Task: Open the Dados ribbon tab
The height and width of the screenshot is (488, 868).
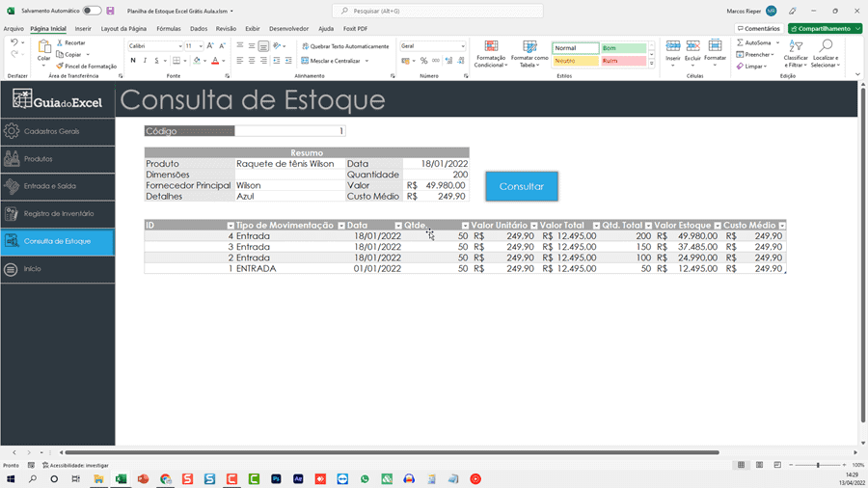Action: click(x=198, y=28)
